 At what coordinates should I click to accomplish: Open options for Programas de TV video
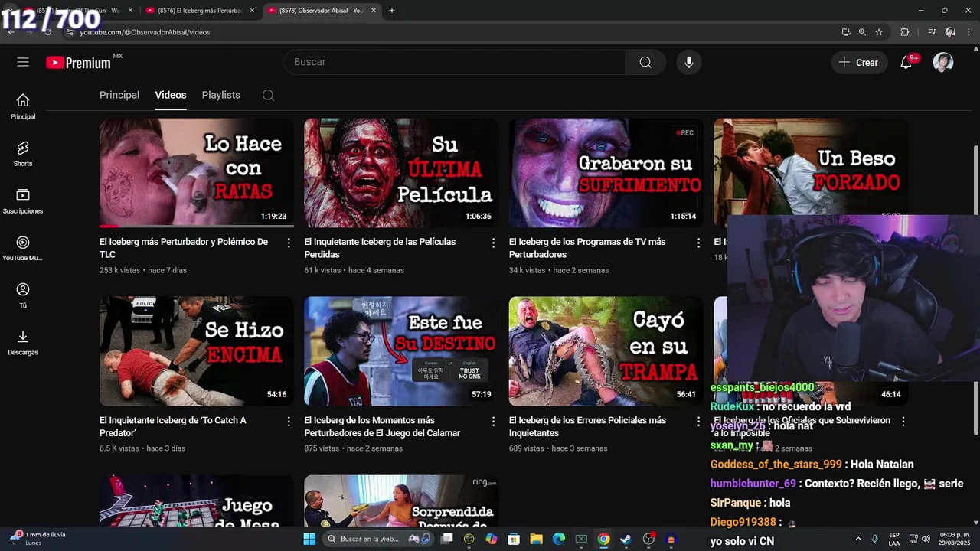pyautogui.click(x=698, y=243)
